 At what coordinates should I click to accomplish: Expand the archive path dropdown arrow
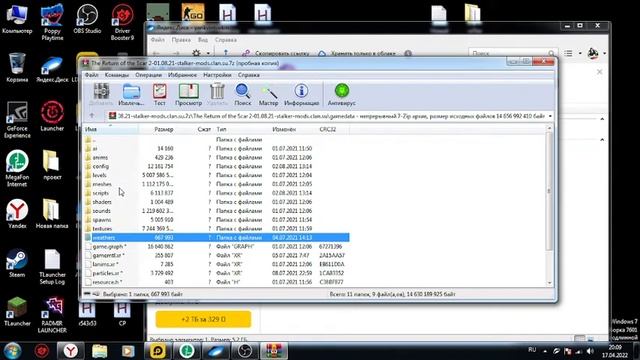pos(550,116)
